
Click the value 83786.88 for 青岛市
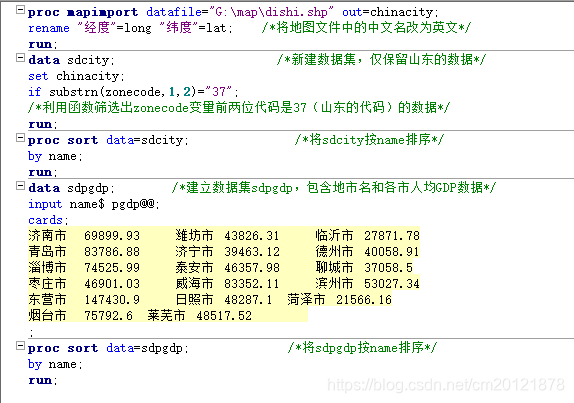112,252
